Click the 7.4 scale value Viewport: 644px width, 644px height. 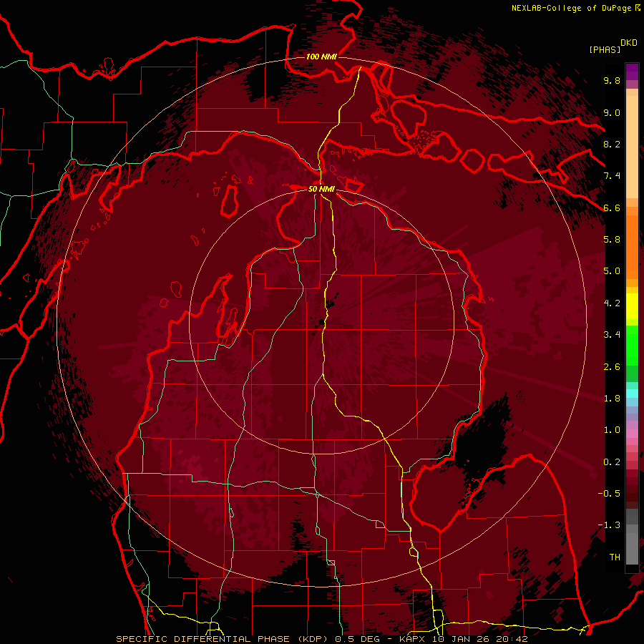tap(612, 176)
